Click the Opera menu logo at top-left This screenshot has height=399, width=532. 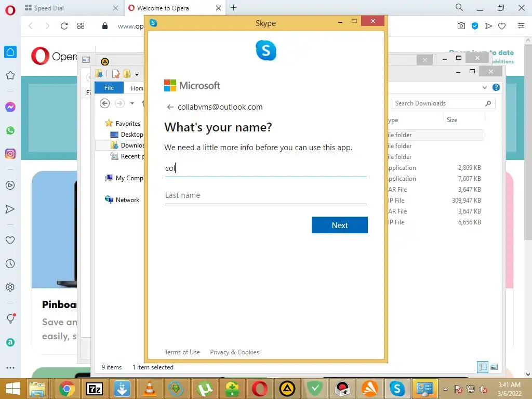[10, 10]
